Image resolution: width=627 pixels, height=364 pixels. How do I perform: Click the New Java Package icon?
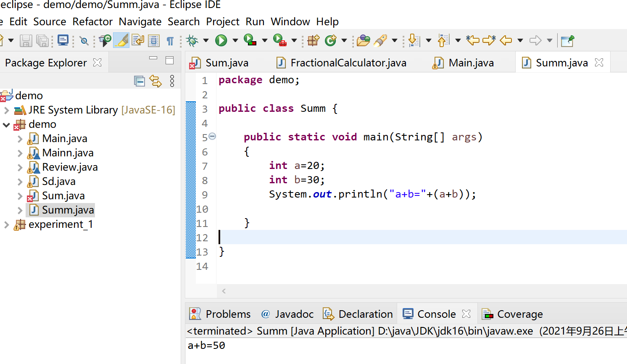click(x=313, y=40)
